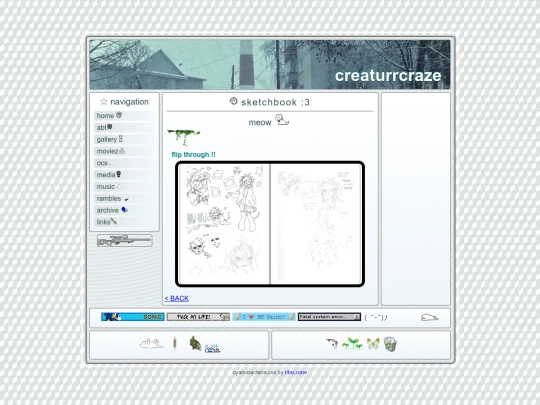Click the spiral icon beside sketchbook title

point(233,101)
